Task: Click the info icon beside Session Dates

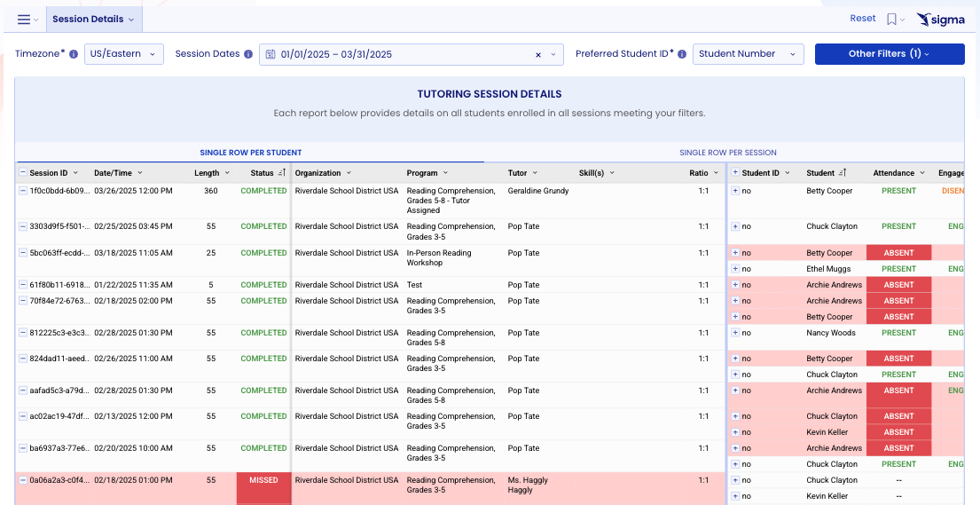Action: [249, 54]
